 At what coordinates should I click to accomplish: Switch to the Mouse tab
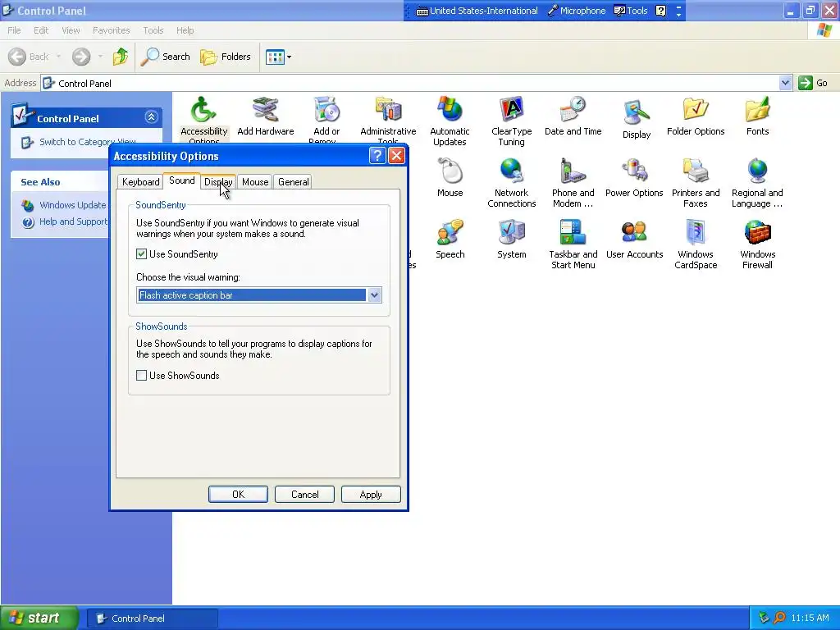pos(255,181)
